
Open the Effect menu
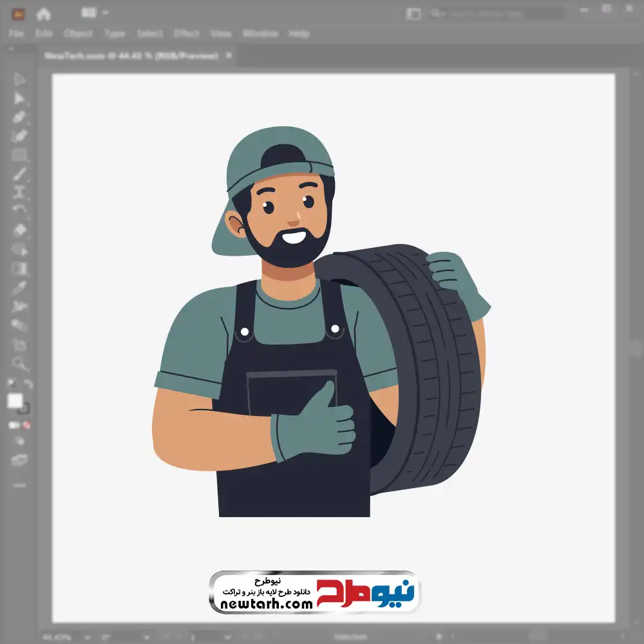(x=187, y=33)
